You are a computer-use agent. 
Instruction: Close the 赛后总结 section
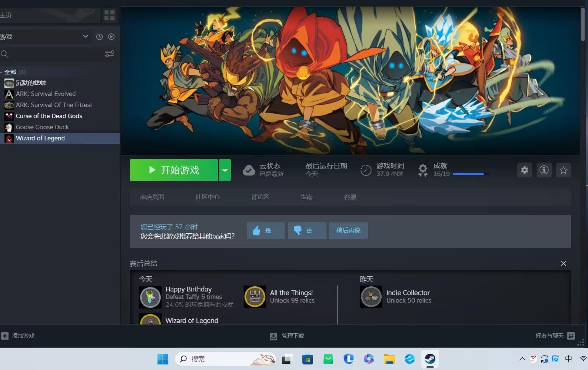point(564,263)
